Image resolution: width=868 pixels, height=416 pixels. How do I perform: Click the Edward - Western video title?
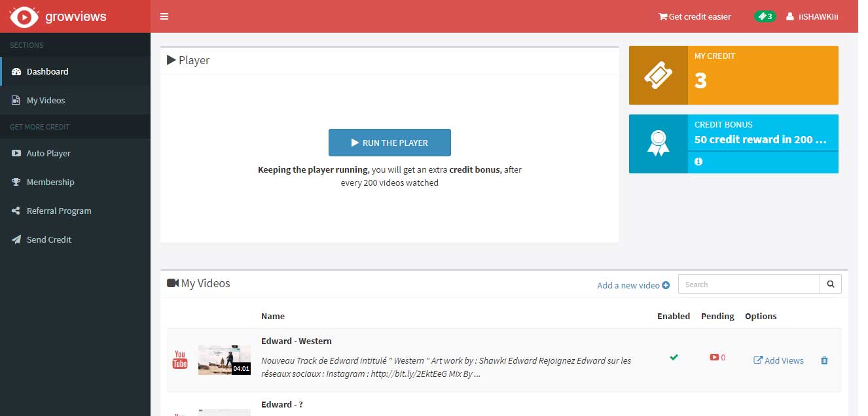tap(296, 341)
